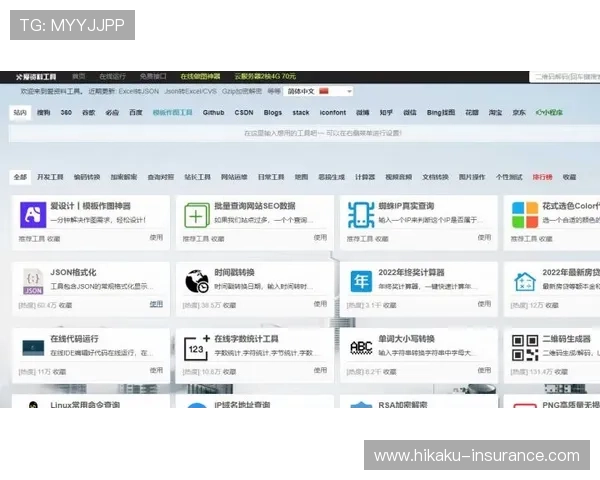Filter by 加密解密 category

click(124, 177)
